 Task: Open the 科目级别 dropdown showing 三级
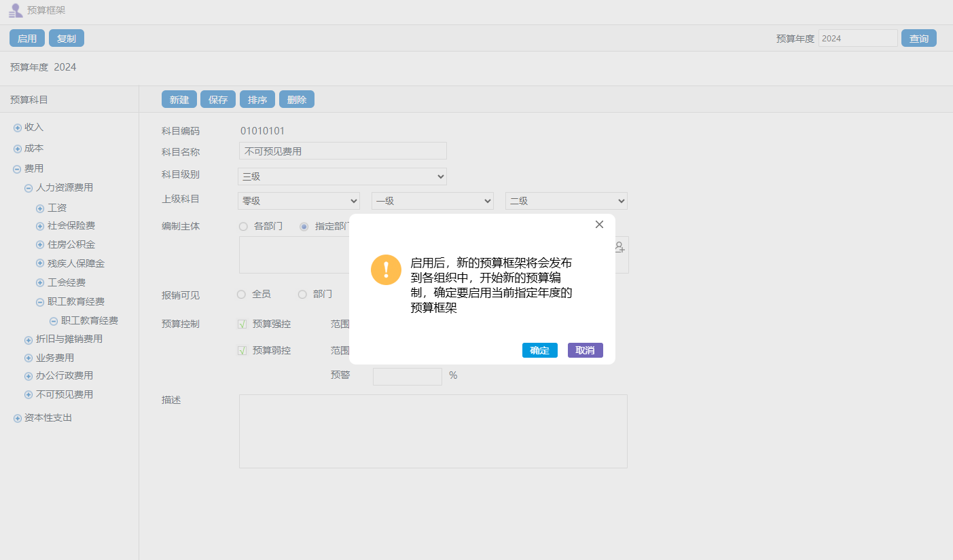click(x=342, y=176)
